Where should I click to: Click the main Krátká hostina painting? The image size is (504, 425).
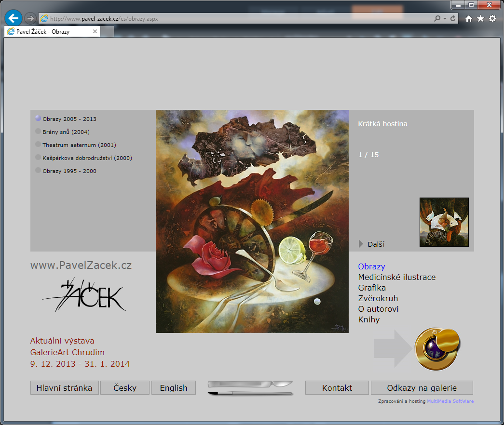click(252, 221)
